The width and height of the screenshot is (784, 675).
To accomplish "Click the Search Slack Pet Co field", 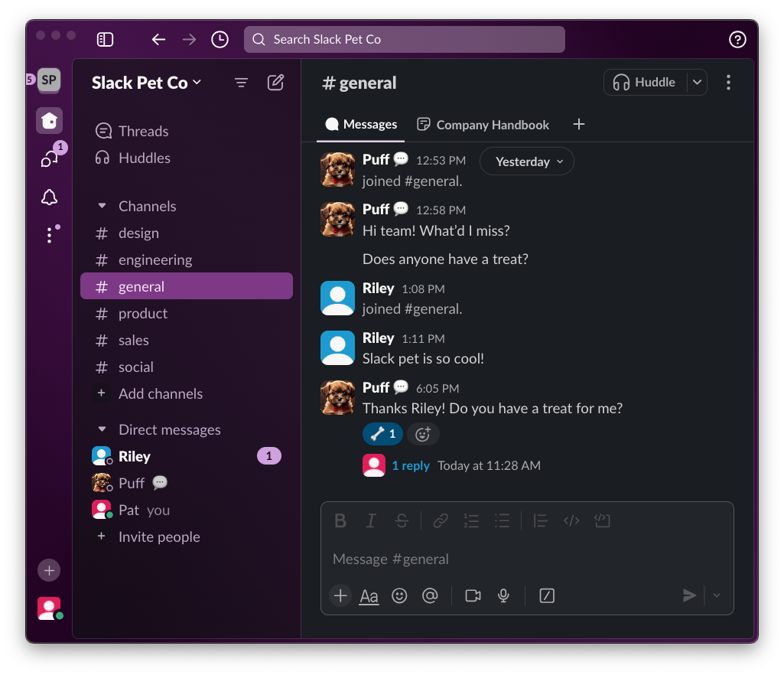I will pyautogui.click(x=404, y=40).
